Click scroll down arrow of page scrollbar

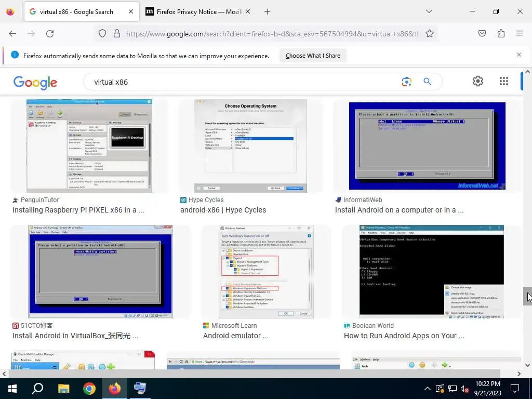tap(527, 365)
